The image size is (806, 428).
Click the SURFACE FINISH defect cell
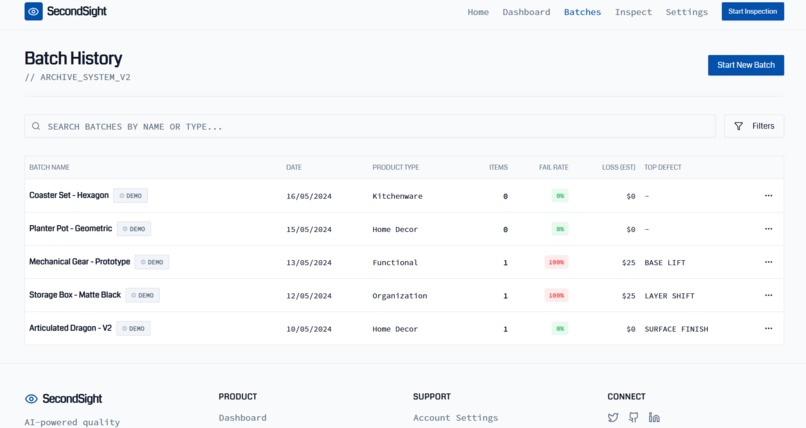pos(676,329)
